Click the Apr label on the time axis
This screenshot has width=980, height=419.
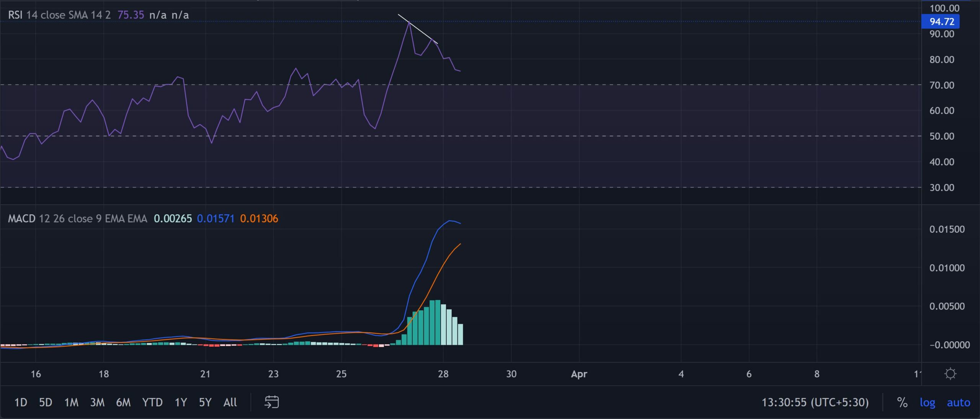coord(579,374)
